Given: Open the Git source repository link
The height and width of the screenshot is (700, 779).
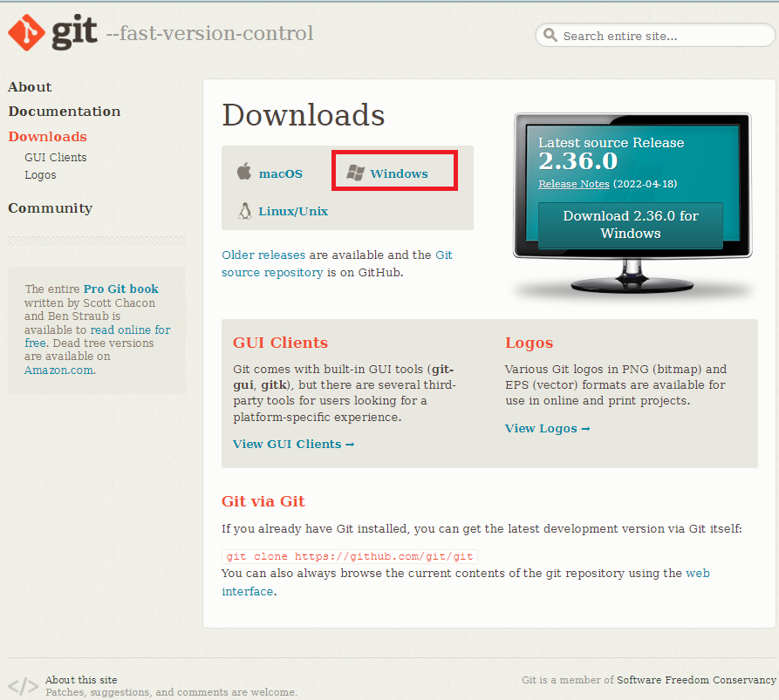Looking at the screenshot, I should pos(337,263).
